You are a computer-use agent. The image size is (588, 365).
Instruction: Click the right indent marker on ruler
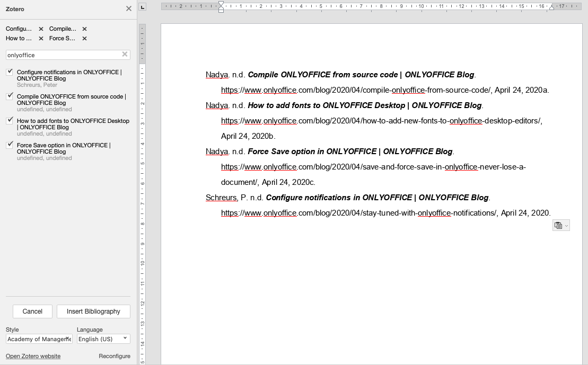551,7
